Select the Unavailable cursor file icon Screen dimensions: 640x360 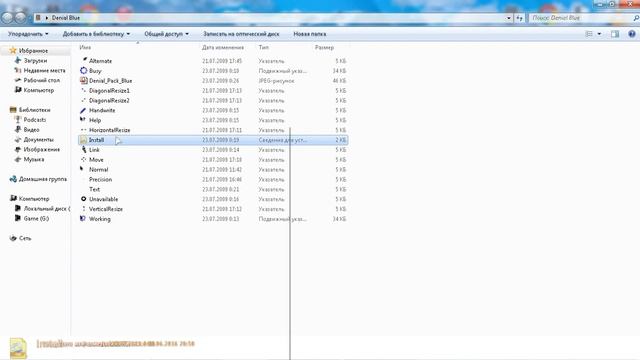(83, 199)
